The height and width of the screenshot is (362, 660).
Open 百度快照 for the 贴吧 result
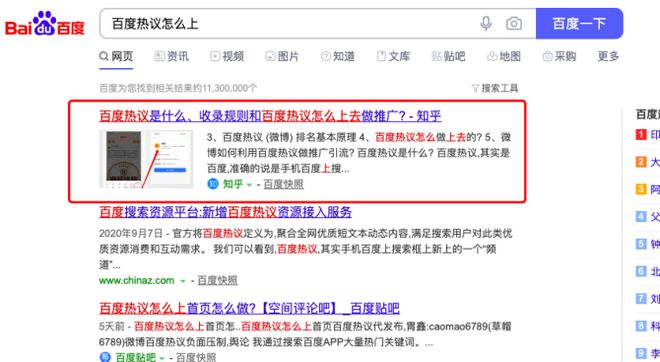(196, 357)
